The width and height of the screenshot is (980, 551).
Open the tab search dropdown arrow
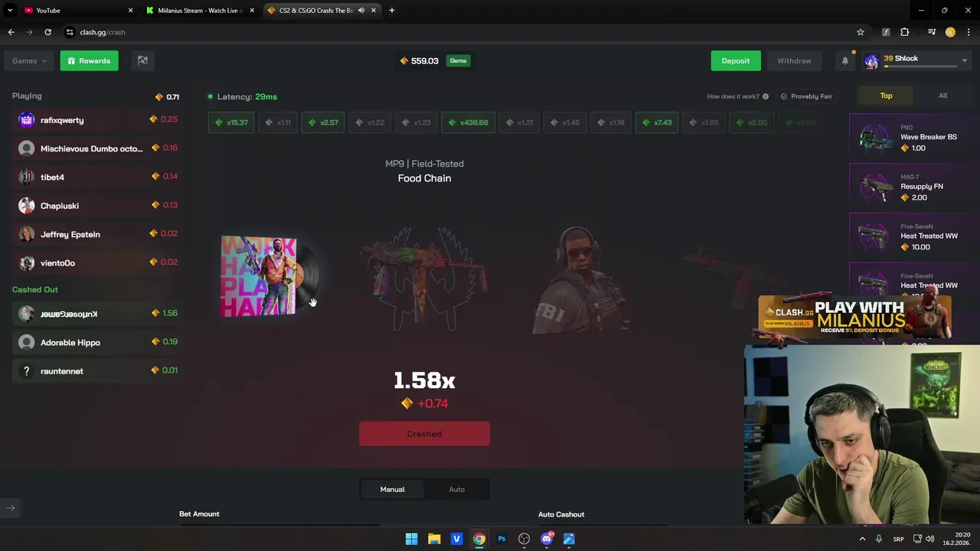pyautogui.click(x=10, y=10)
